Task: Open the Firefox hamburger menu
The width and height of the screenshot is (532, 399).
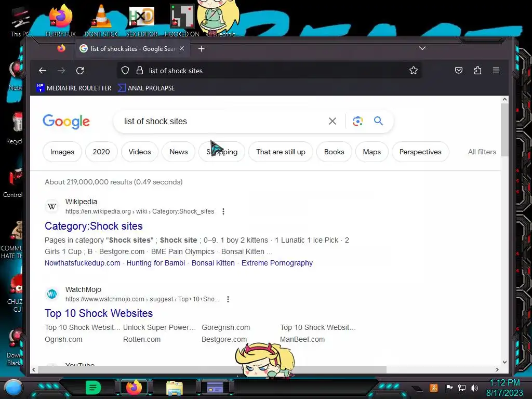Action: pos(496,70)
